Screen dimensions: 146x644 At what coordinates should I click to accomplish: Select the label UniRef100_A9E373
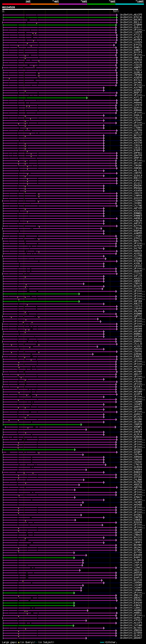point(131,304)
